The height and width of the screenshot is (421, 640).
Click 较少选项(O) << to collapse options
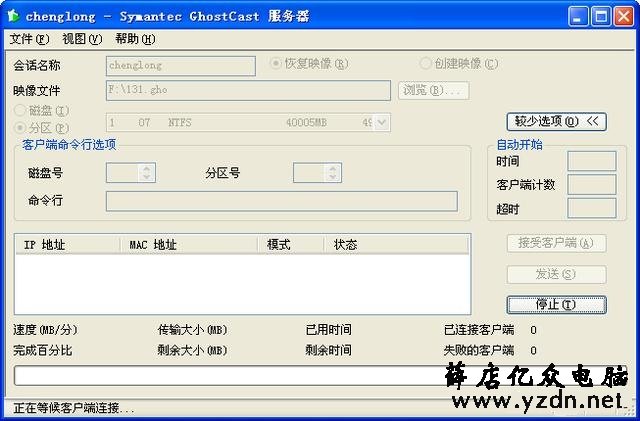[x=556, y=122]
